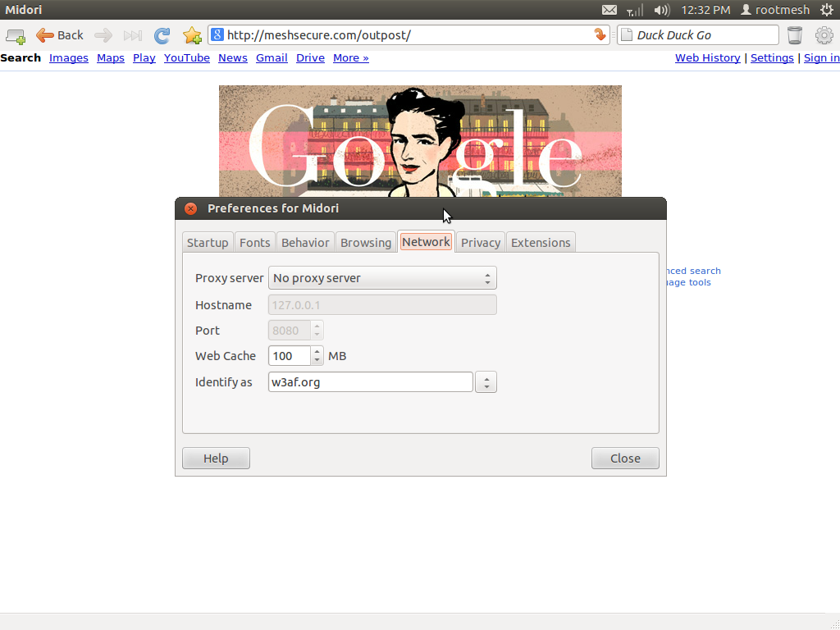The width and height of the screenshot is (840, 630).
Task: Open the Midori gear menu
Action: tap(824, 35)
